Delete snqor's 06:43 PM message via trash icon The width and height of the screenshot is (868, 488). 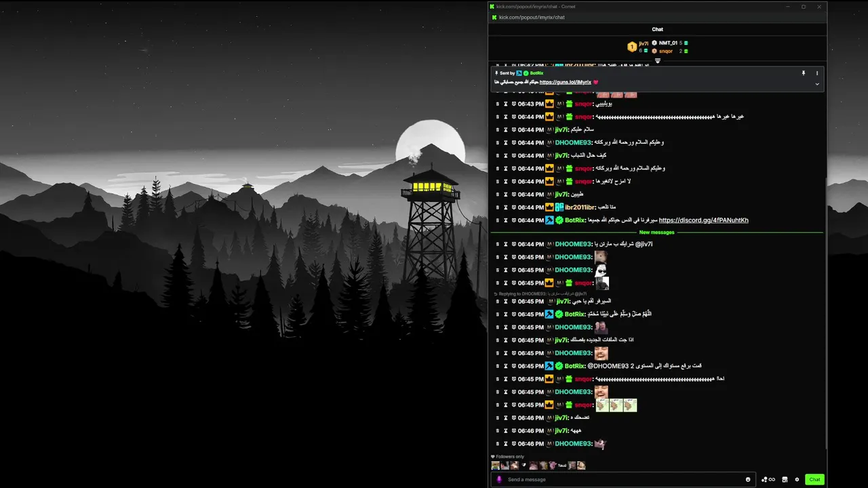[498, 104]
